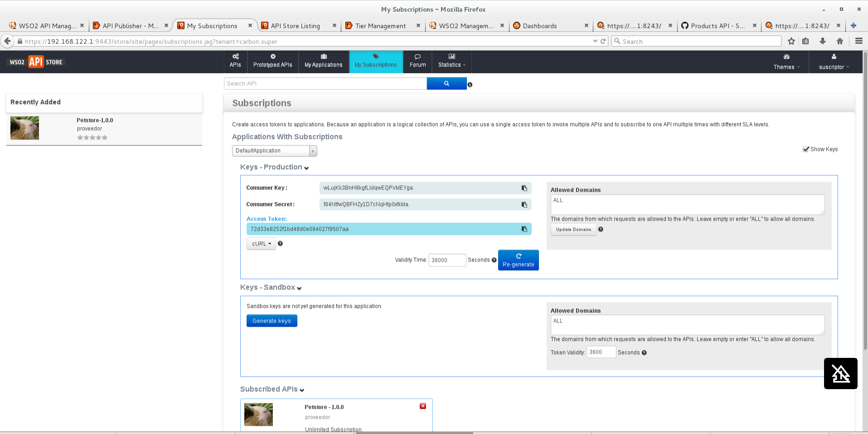The image size is (868, 434).
Task: Click the Re-generate button
Action: click(x=519, y=260)
